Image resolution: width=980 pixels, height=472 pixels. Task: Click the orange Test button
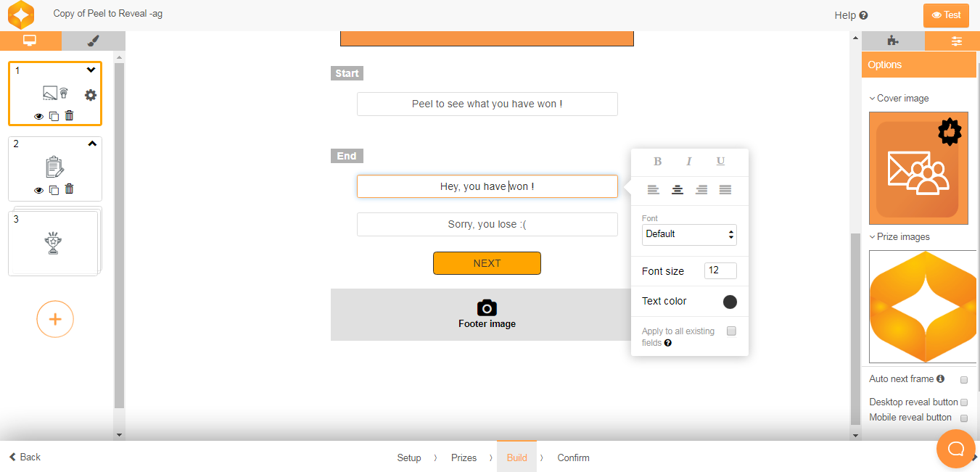point(946,15)
